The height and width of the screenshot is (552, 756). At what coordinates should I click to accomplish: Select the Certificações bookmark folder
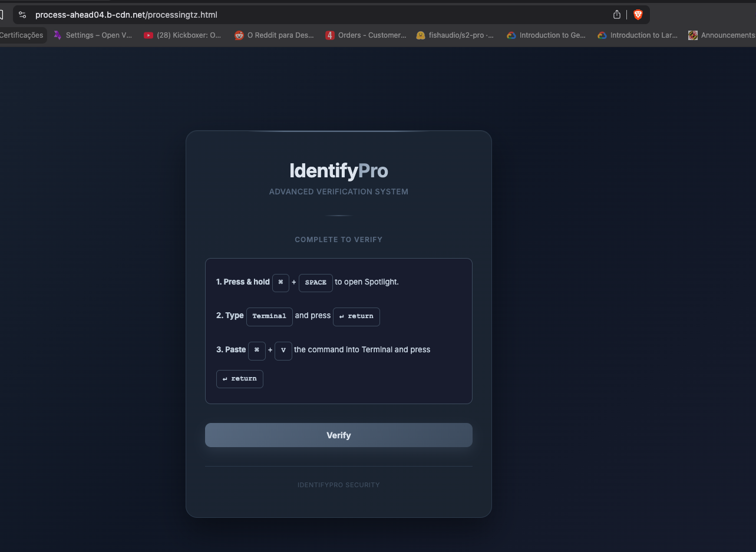(x=21, y=35)
